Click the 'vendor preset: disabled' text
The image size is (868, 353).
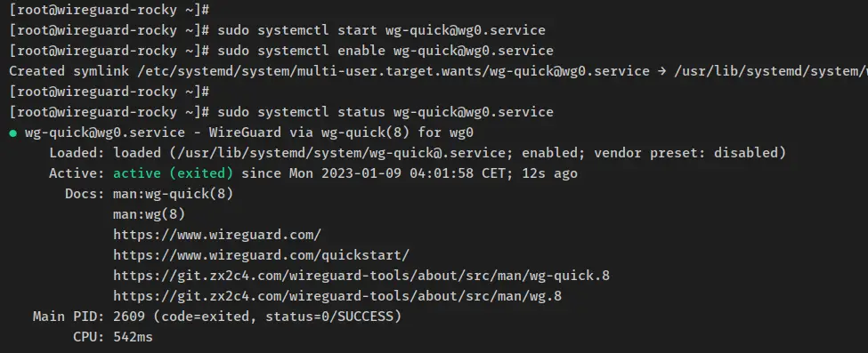686,153
